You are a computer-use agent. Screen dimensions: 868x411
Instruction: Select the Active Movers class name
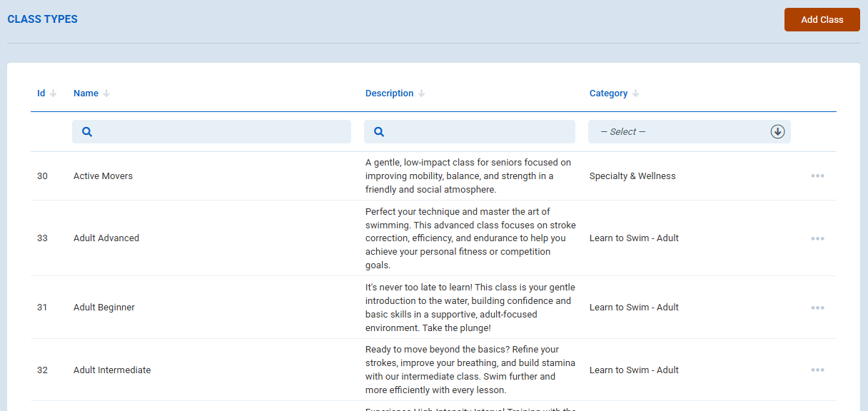pos(103,176)
